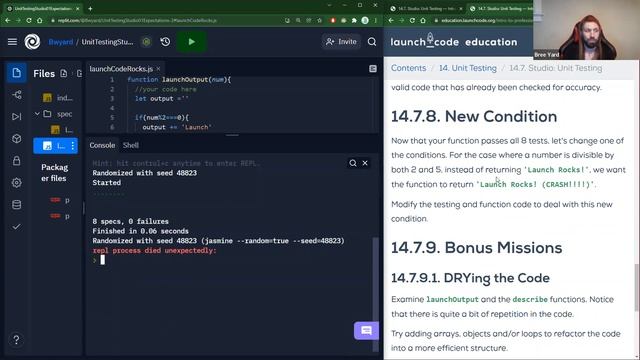Open the second packager file

tap(60, 216)
